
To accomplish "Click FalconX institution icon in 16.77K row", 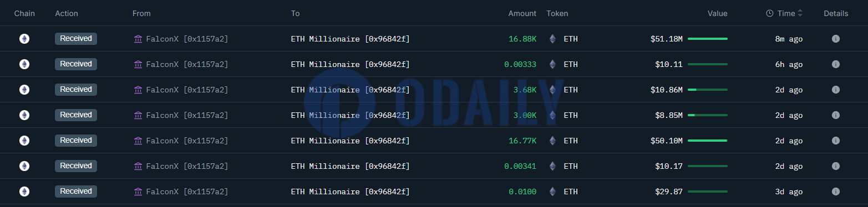I will 138,141.
